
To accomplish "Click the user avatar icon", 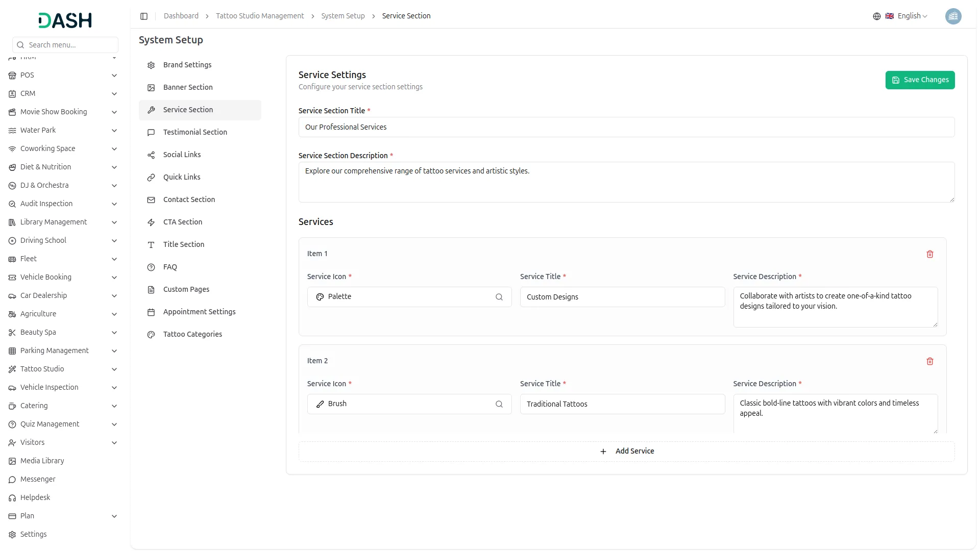I will tap(952, 16).
